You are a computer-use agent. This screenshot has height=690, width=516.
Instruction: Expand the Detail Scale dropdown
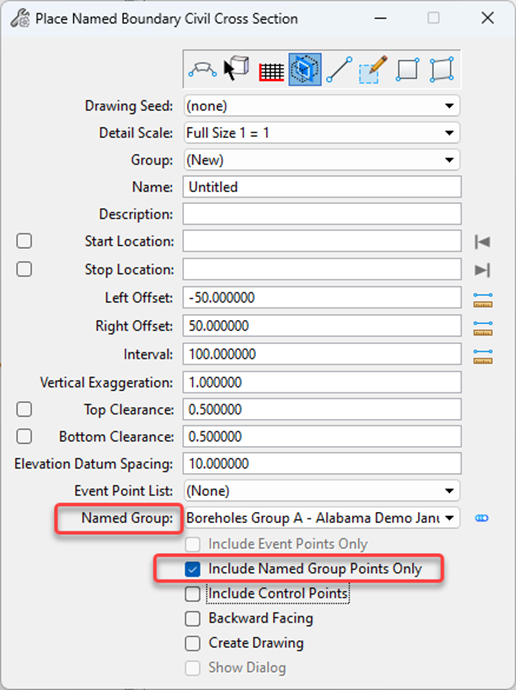click(x=322, y=133)
